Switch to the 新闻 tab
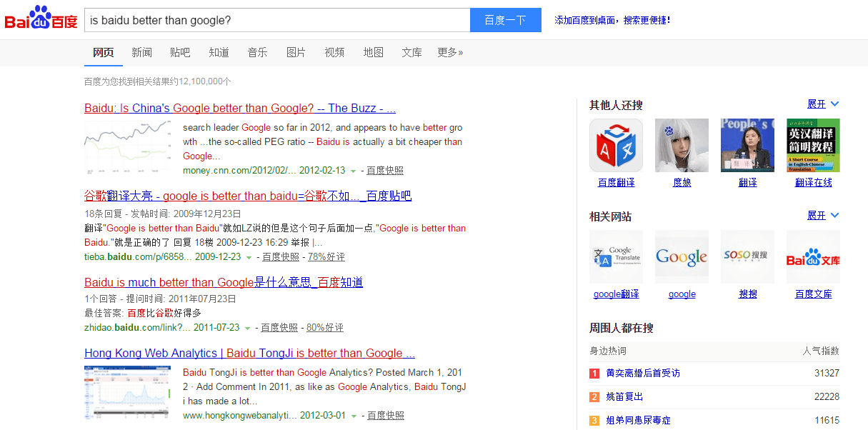This screenshot has height=430, width=868. (141, 52)
